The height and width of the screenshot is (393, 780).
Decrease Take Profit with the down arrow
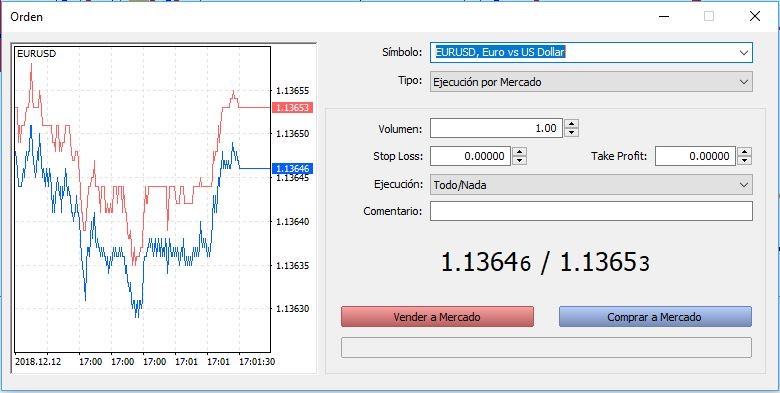[x=744, y=161]
